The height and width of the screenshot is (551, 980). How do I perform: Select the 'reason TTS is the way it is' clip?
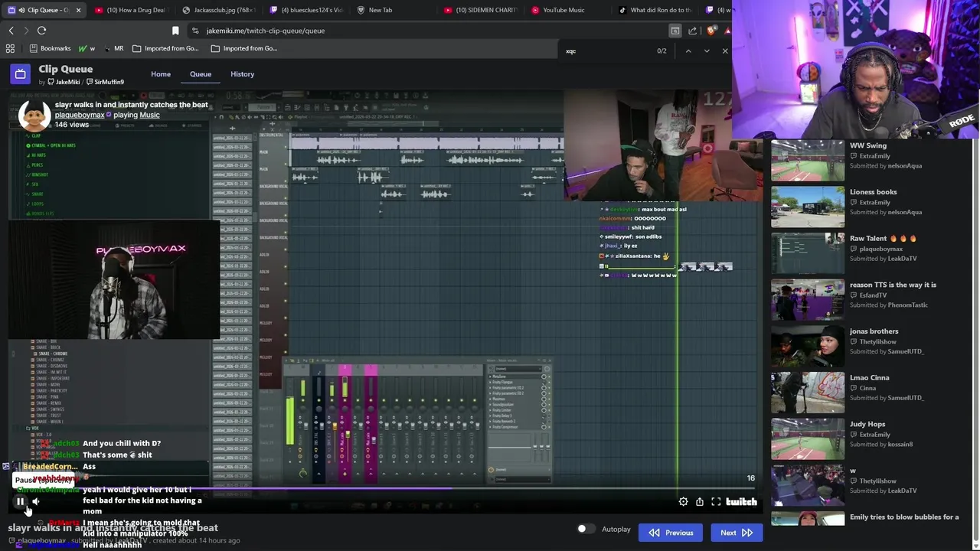pyautogui.click(x=893, y=285)
